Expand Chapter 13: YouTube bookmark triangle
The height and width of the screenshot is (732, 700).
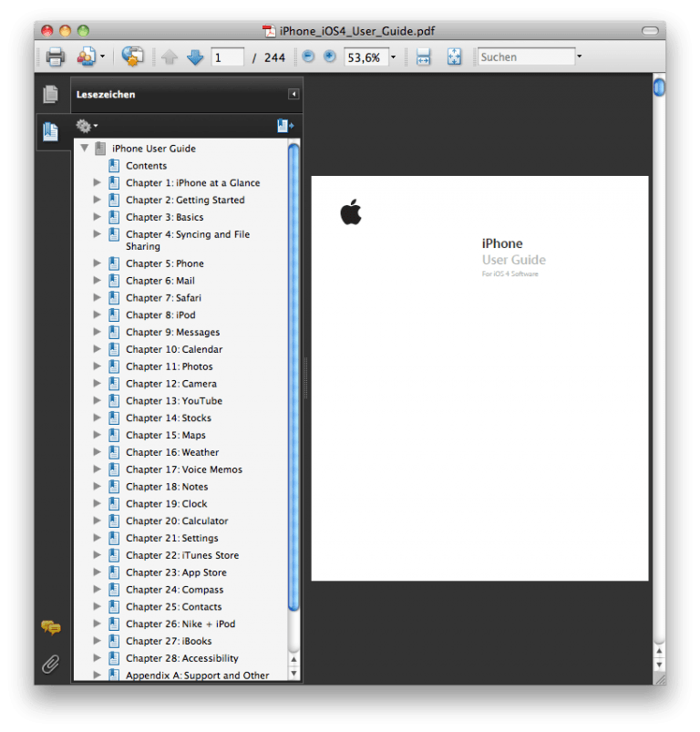(97, 400)
